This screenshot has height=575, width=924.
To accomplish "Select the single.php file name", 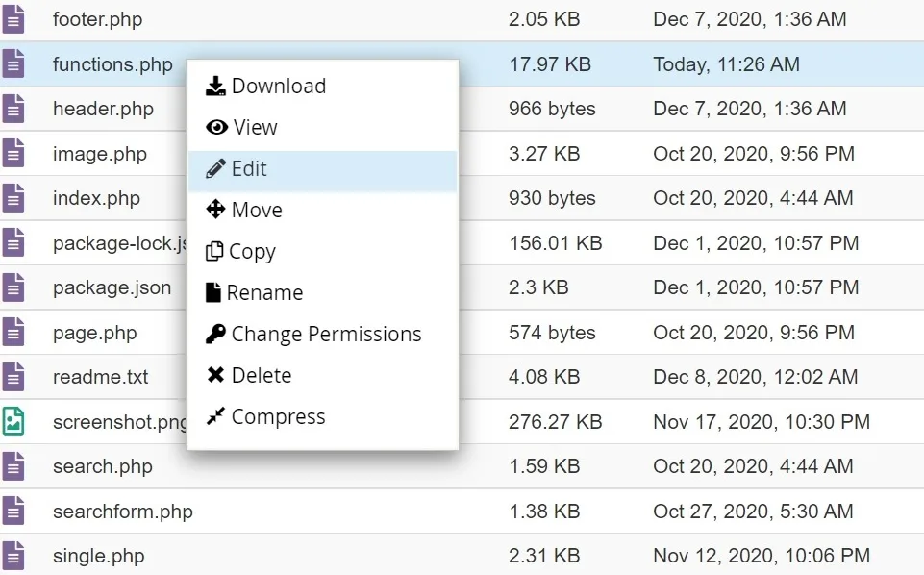I will tap(98, 556).
